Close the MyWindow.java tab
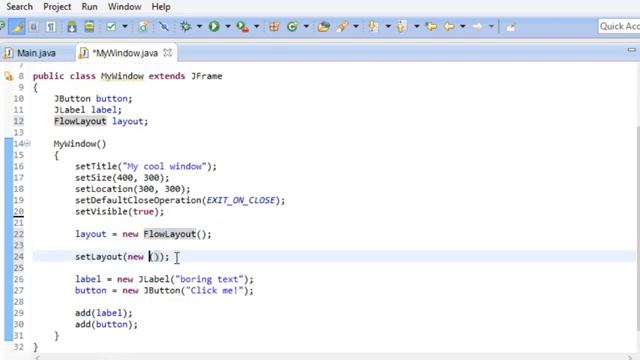The height and width of the screenshot is (360, 640). point(167,53)
